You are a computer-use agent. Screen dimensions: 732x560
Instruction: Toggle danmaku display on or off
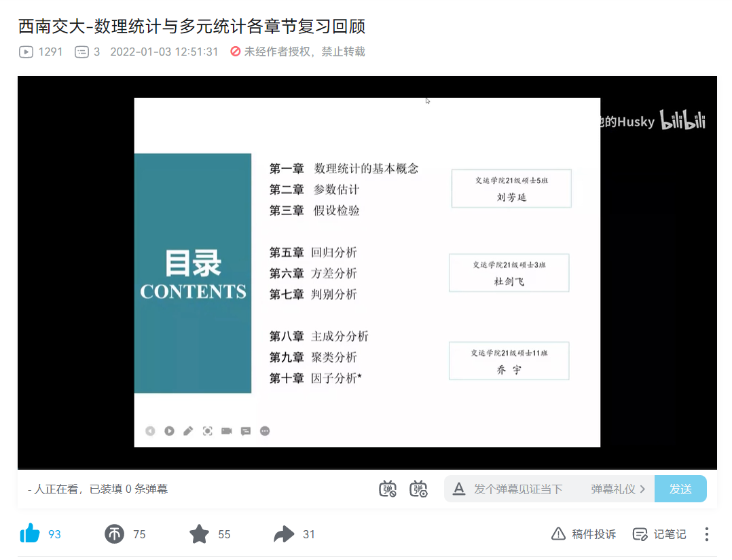[388, 489]
